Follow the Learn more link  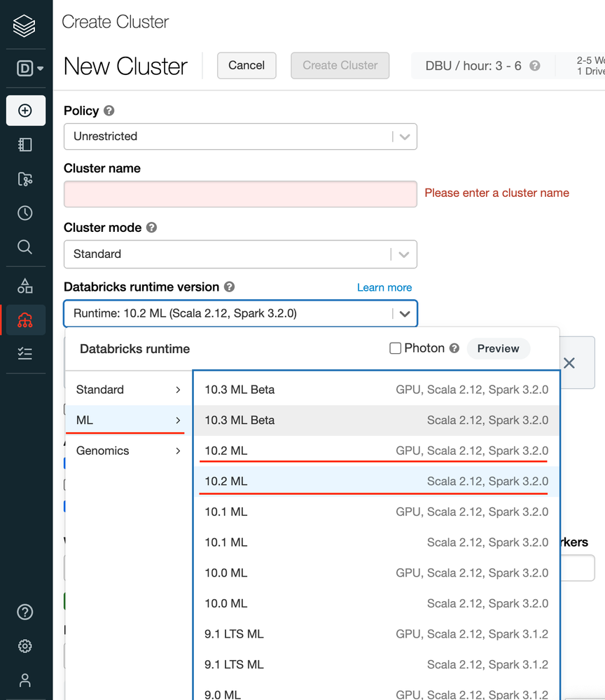click(384, 287)
